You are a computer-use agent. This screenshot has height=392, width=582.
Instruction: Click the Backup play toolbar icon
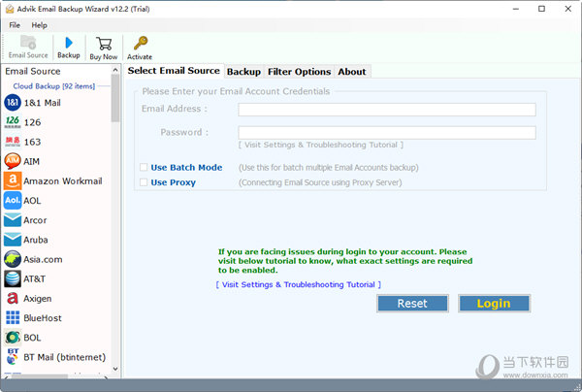point(69,43)
